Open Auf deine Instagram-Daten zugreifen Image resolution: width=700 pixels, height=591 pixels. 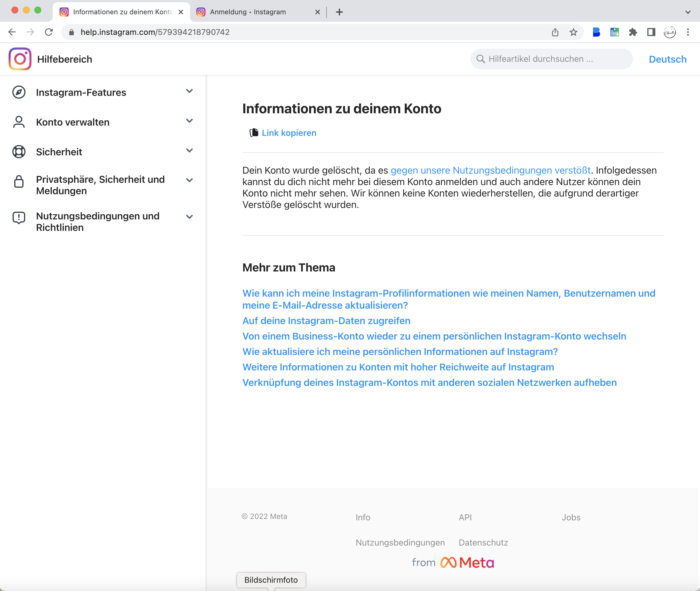coord(326,321)
